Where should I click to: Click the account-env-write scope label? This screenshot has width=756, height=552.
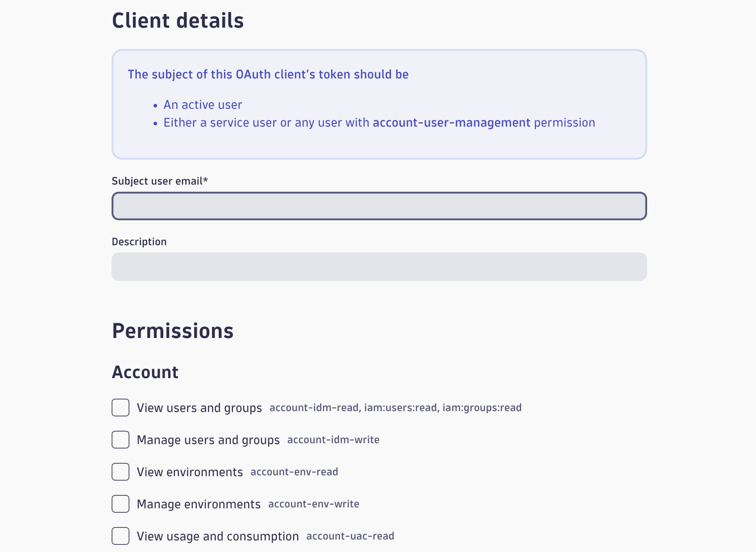click(x=313, y=504)
